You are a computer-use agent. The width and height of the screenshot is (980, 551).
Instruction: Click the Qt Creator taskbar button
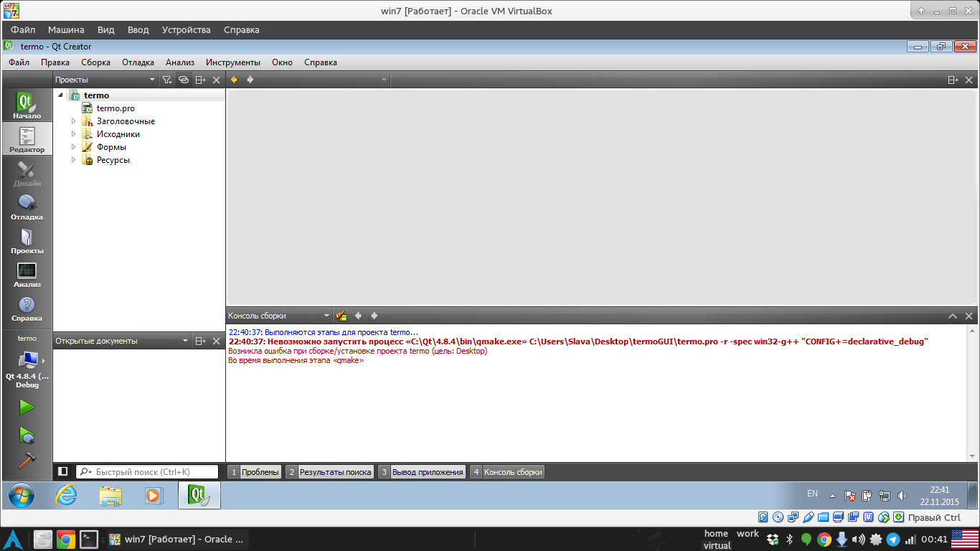(x=199, y=495)
